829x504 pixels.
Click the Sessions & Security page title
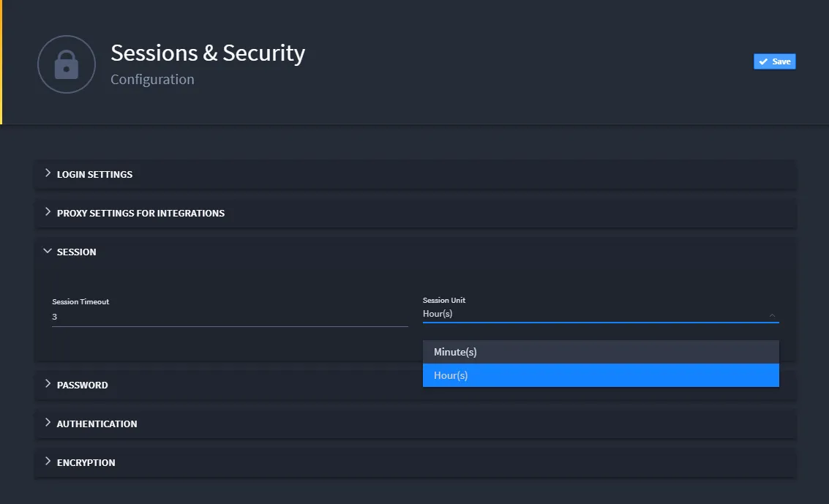(208, 53)
